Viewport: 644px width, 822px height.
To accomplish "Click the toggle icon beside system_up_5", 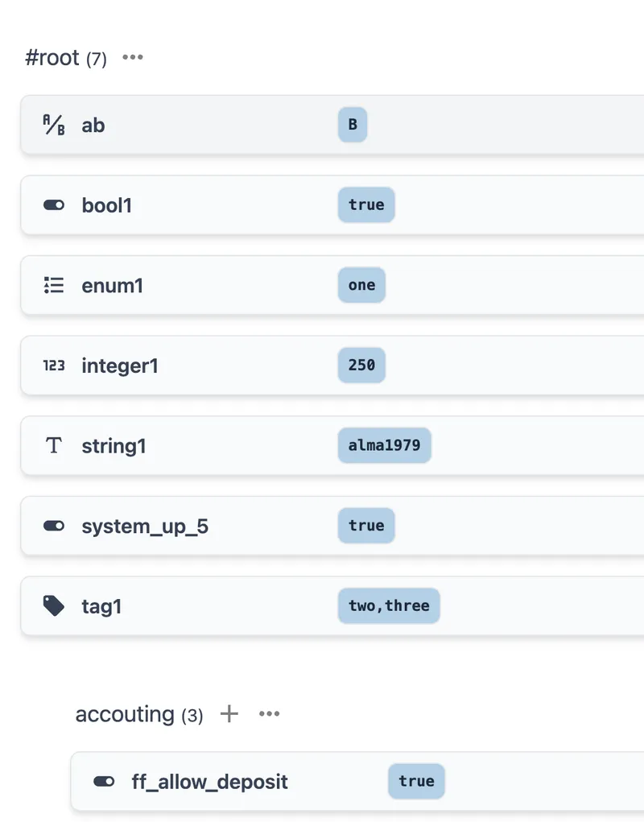I will [x=54, y=526].
